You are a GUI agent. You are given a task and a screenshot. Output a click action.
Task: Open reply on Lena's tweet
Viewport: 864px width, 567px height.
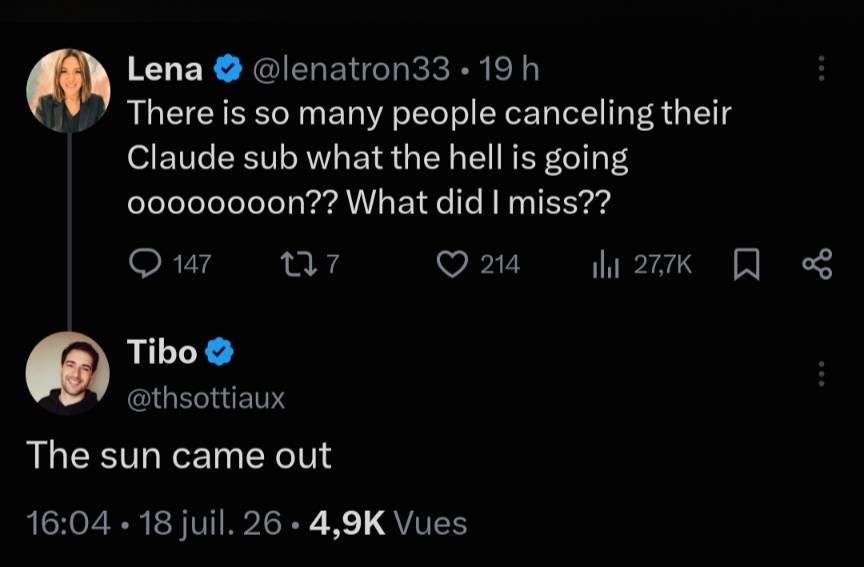click(145, 264)
